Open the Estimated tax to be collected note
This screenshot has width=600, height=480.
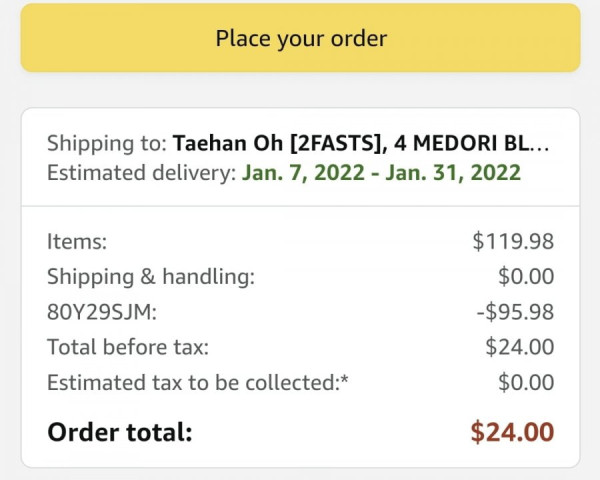[x=197, y=382]
